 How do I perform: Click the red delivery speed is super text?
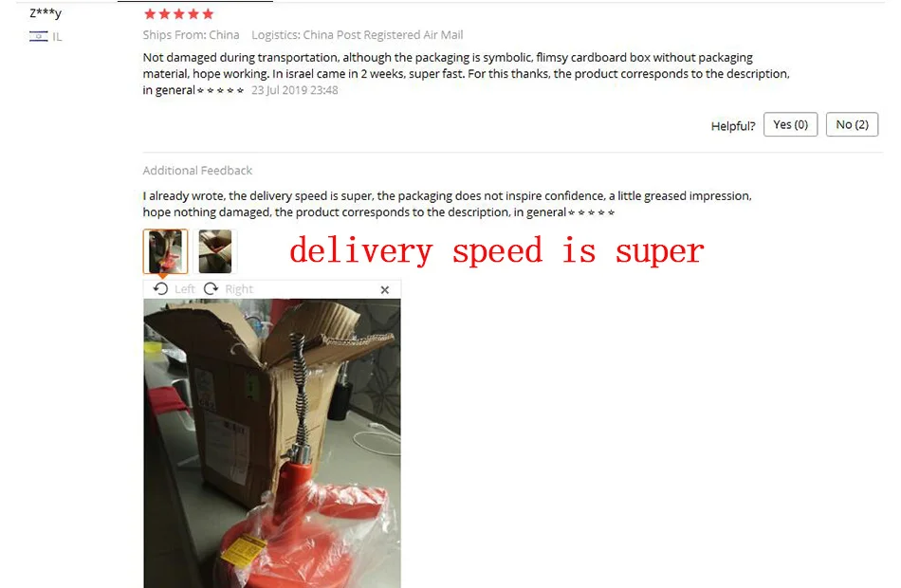[496, 251]
